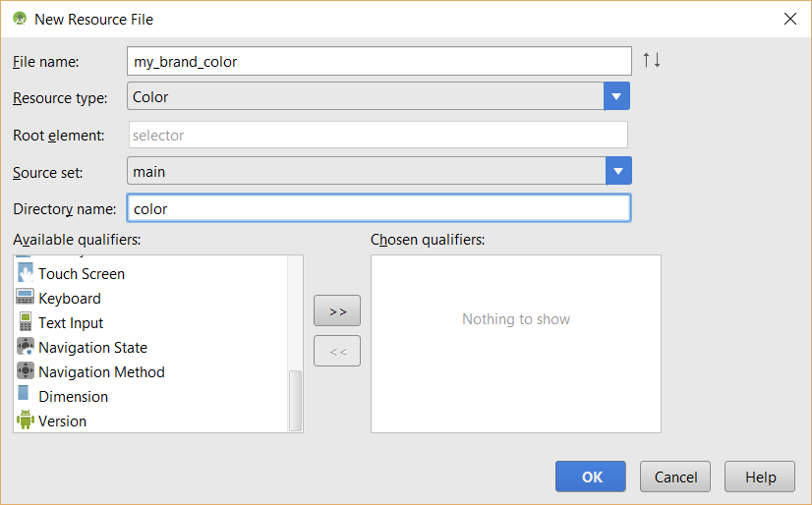Click the Available qualifiers list scrollbar

coord(295,399)
